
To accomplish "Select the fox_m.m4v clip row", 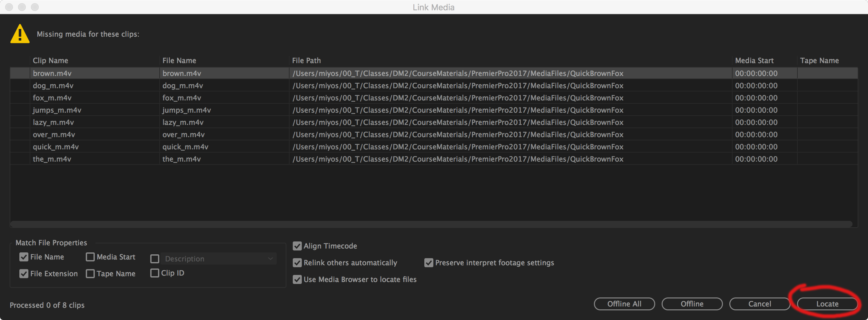I will [52, 98].
